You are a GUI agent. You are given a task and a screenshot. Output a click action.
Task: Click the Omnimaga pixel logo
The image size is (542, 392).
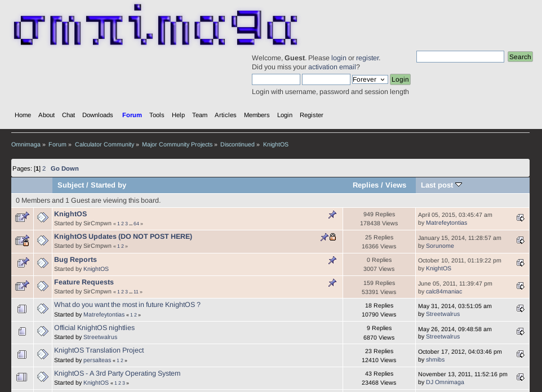click(156, 25)
